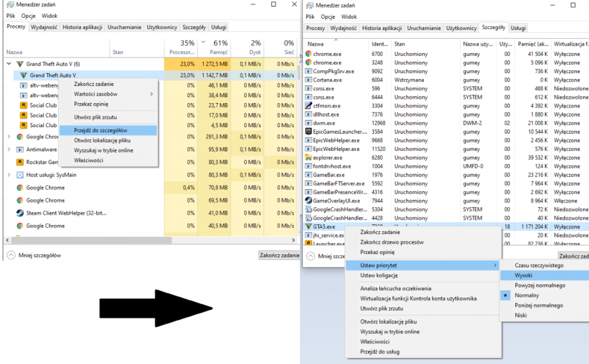Click Zakończ zadanie button in left window
The width and height of the screenshot is (589, 364).
click(279, 255)
